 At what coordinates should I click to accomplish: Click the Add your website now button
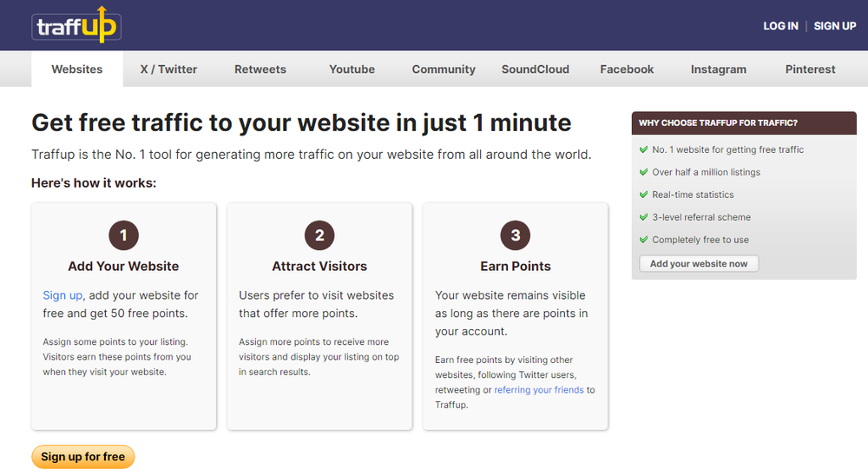click(699, 264)
